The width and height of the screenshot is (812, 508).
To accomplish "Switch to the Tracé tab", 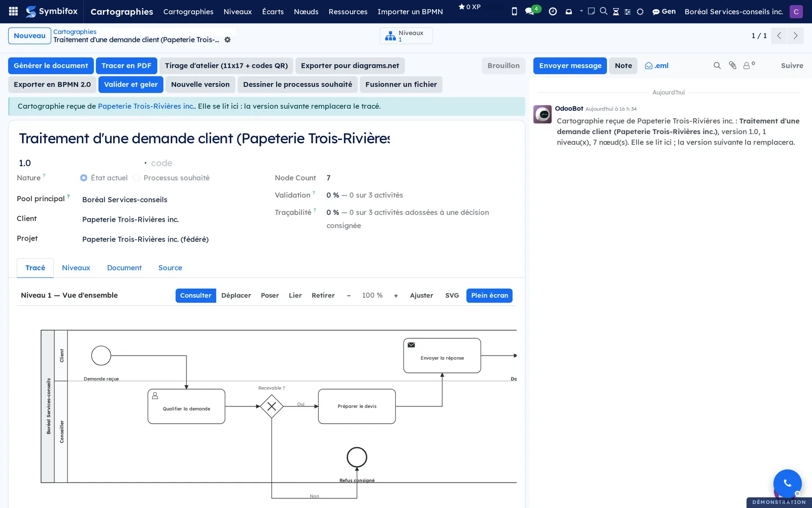I will click(35, 268).
